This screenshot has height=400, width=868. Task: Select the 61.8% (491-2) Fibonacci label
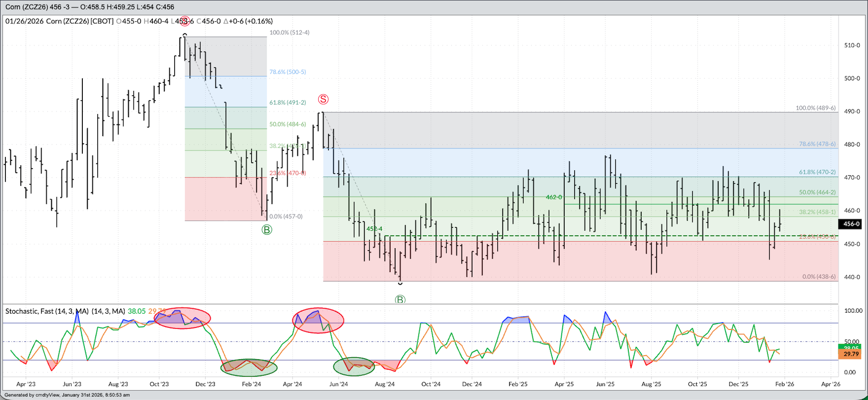287,103
